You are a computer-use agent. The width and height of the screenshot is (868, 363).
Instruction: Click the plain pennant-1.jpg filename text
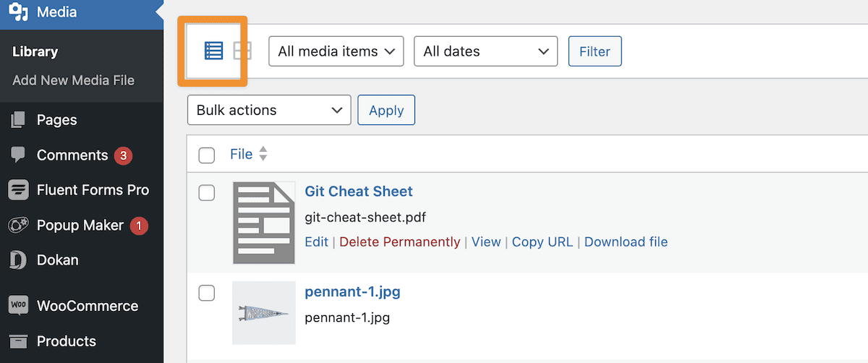[x=347, y=317]
